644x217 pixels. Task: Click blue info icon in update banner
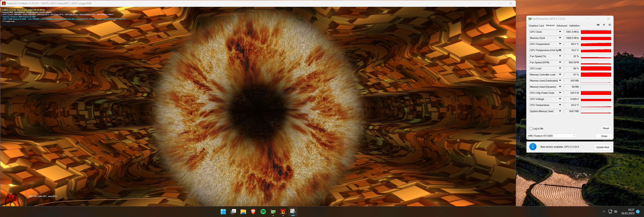pos(533,147)
